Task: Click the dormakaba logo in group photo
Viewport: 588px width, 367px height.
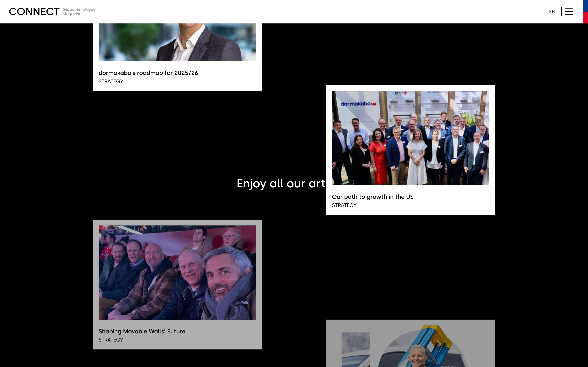Action: coord(358,104)
